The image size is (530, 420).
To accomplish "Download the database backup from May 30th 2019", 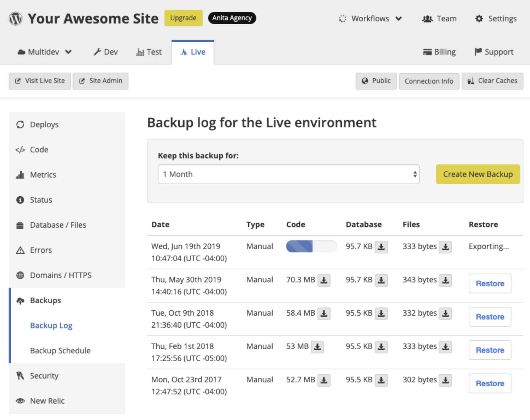I will tap(381, 280).
